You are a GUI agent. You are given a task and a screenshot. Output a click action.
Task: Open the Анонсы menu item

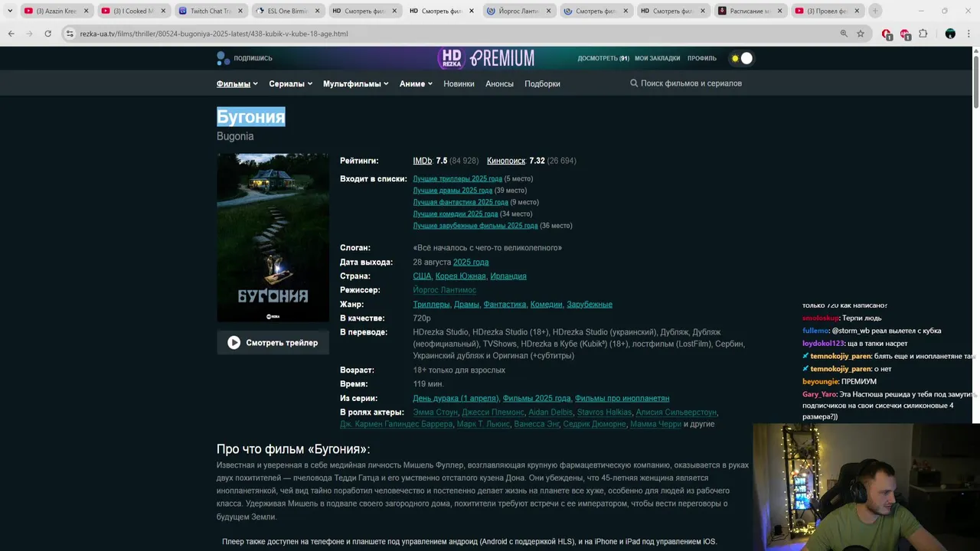[x=499, y=83]
